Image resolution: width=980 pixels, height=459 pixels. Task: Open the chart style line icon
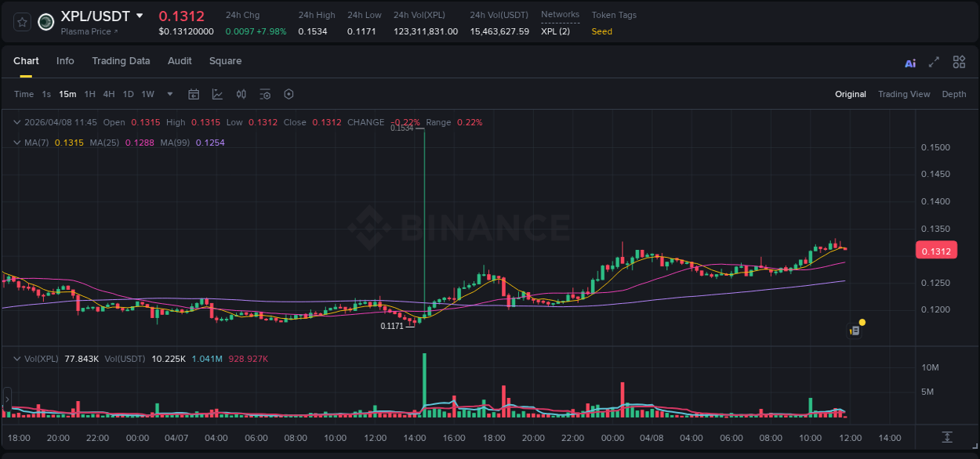point(217,94)
